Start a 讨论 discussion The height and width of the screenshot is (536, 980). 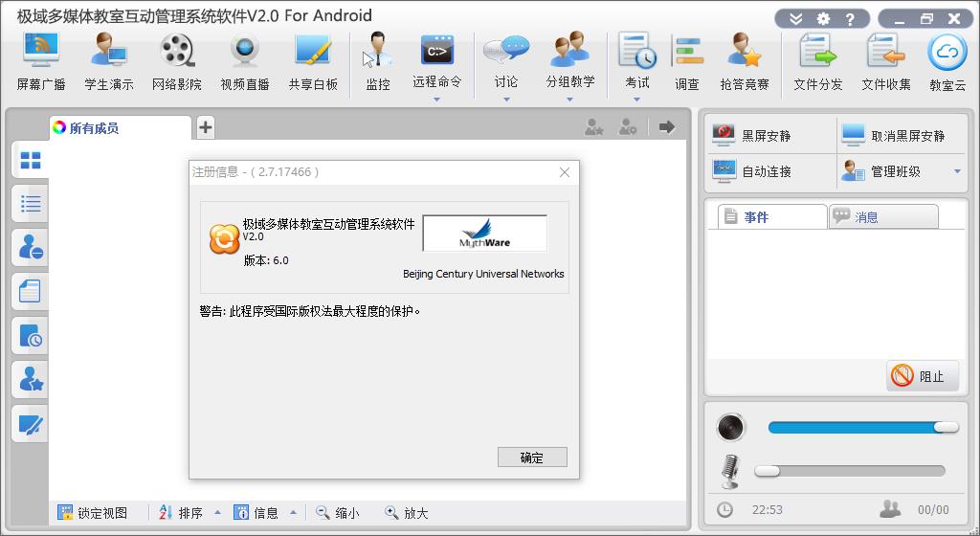506,59
